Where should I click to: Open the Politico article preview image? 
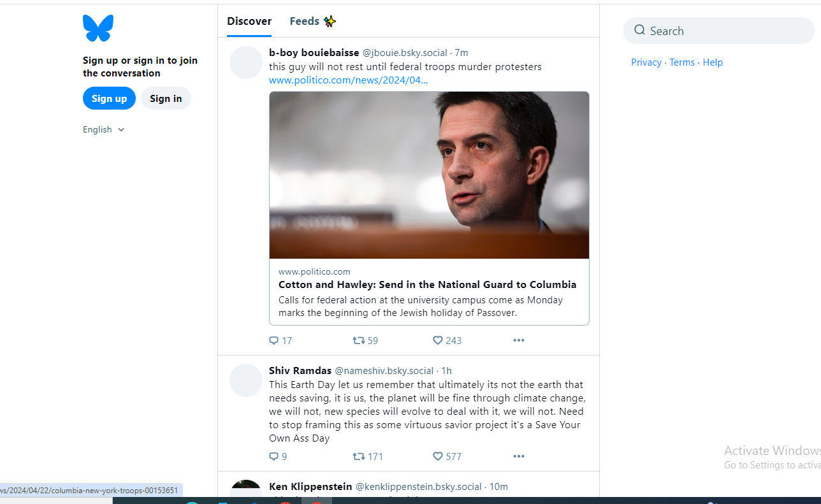pyautogui.click(x=429, y=175)
